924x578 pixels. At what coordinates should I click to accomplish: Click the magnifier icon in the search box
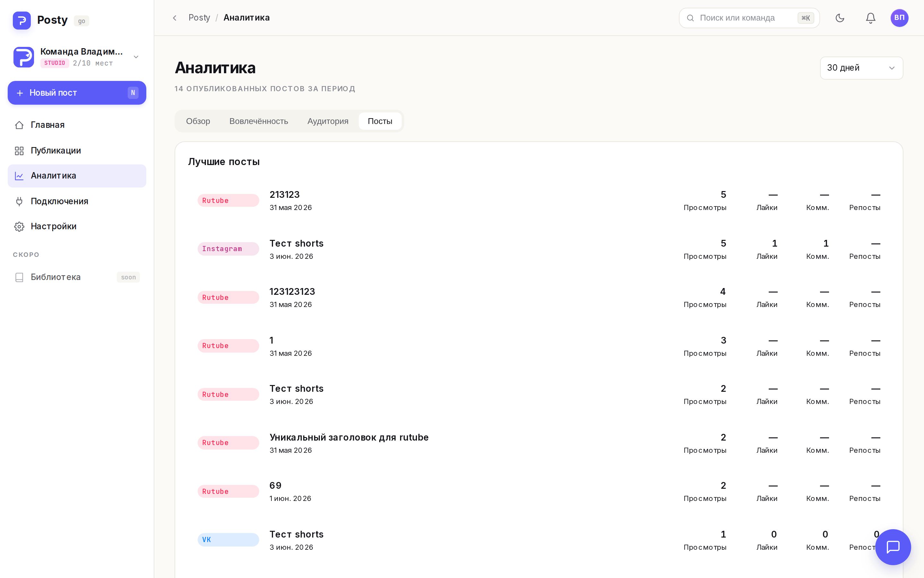[690, 18]
